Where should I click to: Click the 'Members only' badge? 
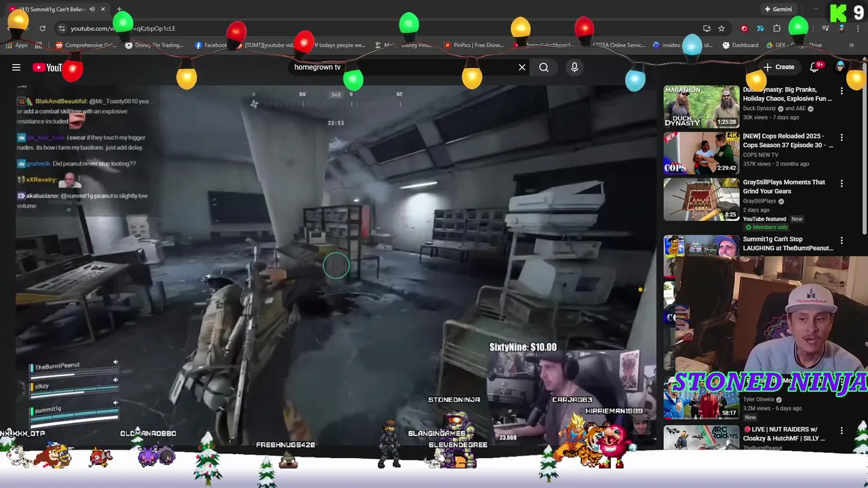pyautogui.click(x=765, y=228)
